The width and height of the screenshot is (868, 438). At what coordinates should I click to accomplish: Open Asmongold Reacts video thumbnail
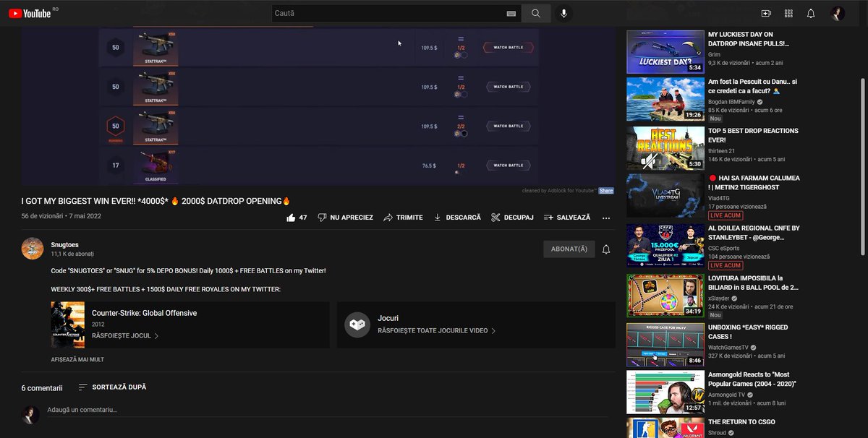(x=665, y=392)
